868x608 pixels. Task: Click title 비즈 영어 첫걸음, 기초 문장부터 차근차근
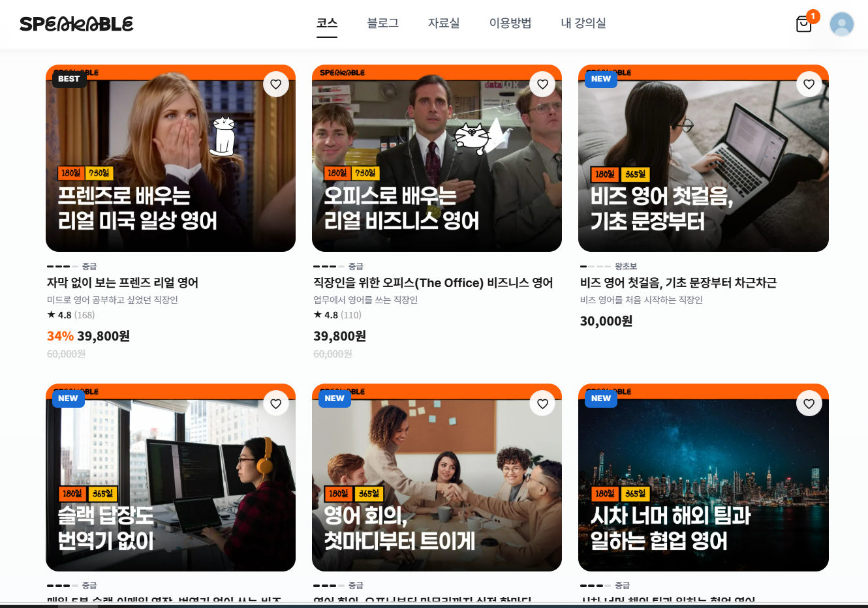click(x=678, y=283)
